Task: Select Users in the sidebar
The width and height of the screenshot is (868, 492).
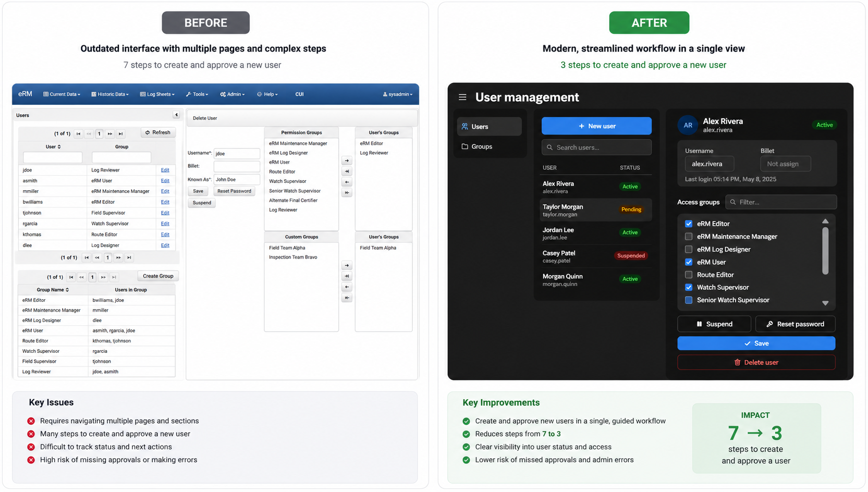Action: point(489,127)
